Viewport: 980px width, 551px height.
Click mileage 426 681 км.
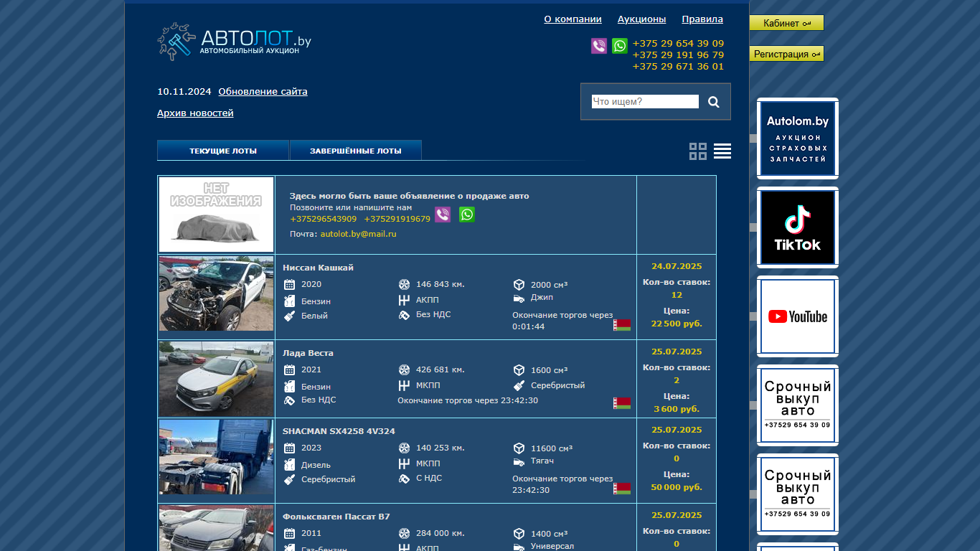[440, 370]
